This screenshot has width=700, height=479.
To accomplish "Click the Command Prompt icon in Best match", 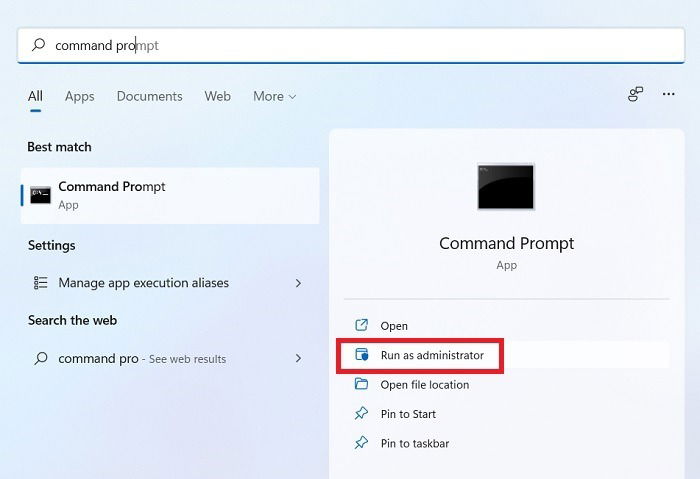I will [40, 195].
